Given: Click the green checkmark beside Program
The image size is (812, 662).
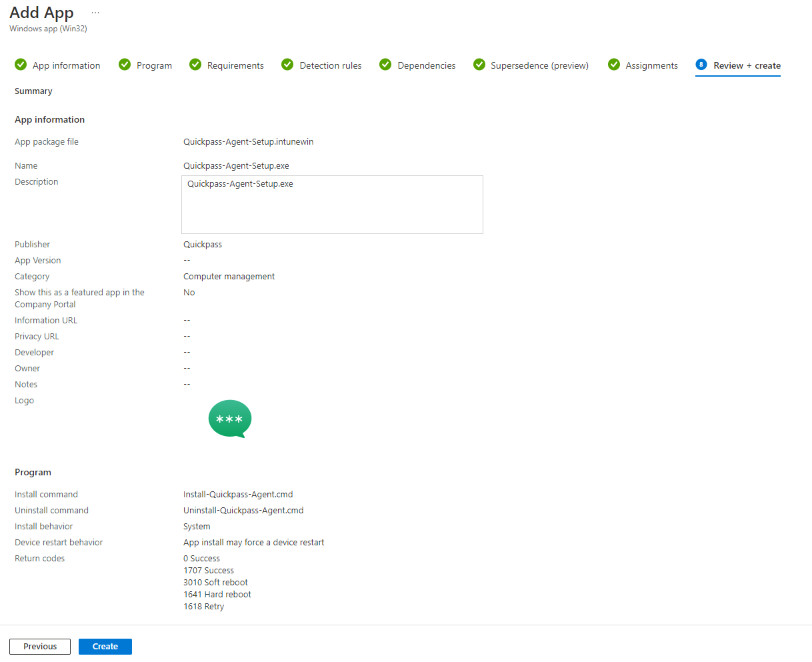Looking at the screenshot, I should coord(125,65).
